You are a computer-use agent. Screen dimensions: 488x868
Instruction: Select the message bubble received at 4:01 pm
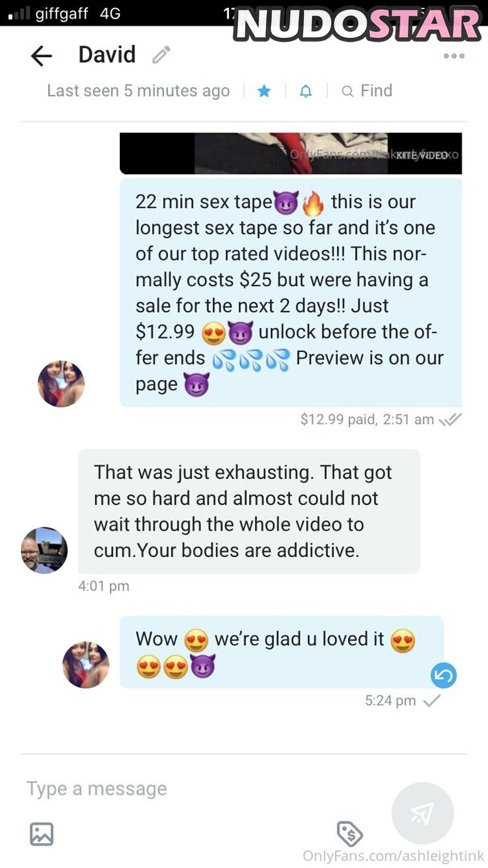coord(248,511)
